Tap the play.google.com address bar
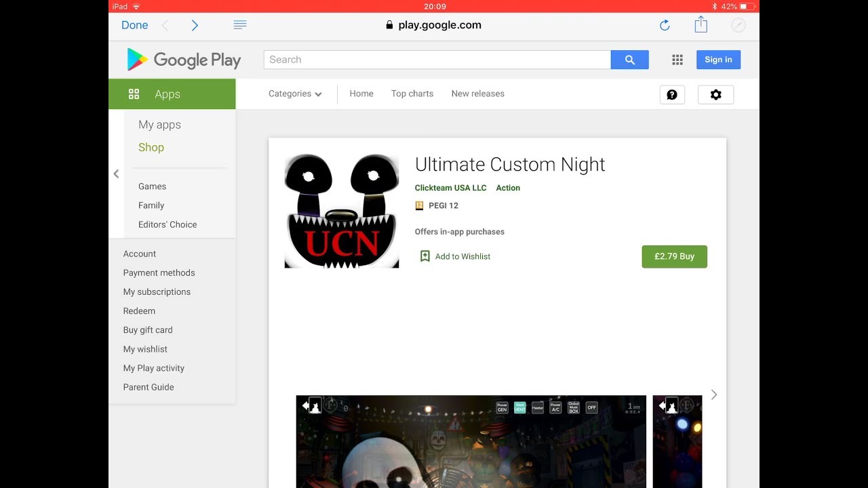The image size is (868, 488). click(434, 25)
